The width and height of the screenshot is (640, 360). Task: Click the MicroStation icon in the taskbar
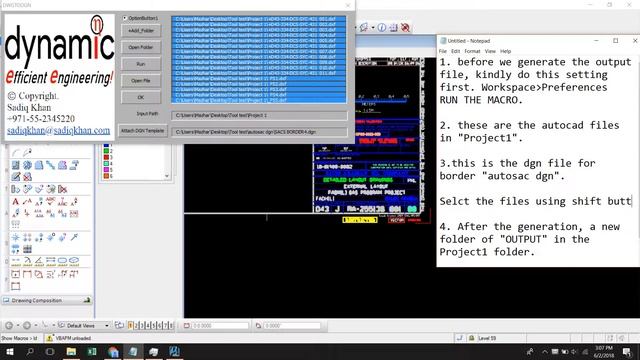click(174, 351)
